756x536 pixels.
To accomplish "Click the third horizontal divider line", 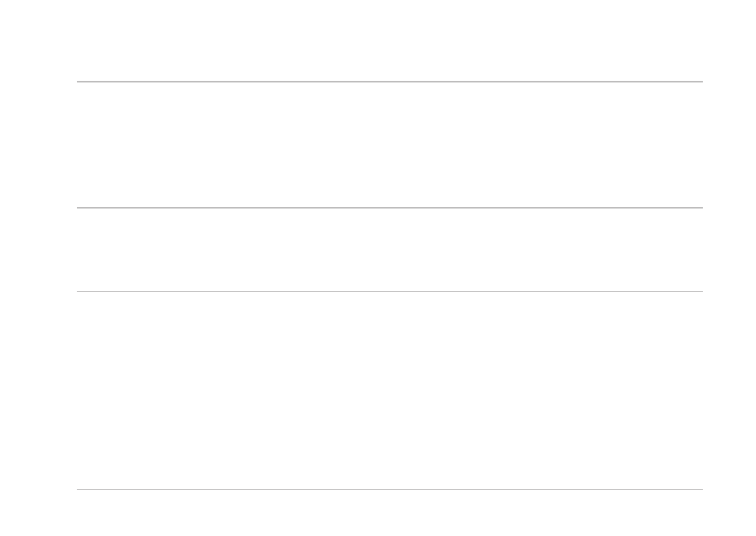I will coord(390,291).
